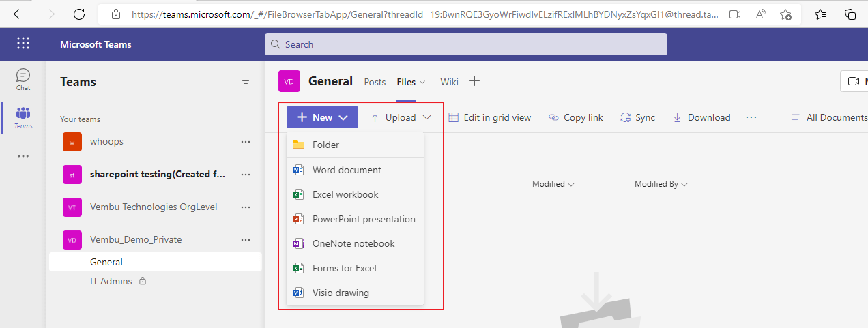The width and height of the screenshot is (868, 328).
Task: Go back in the browser
Action: pyautogui.click(x=18, y=14)
